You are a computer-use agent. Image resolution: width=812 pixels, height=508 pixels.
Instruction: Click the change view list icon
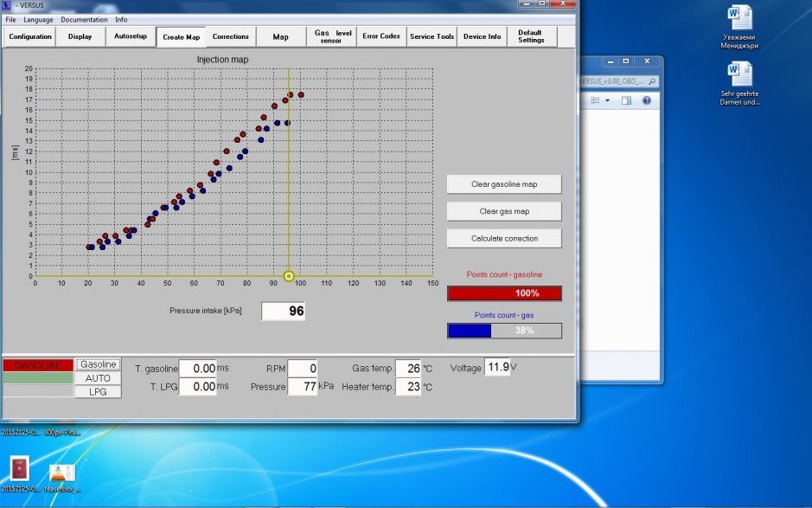tap(595, 100)
